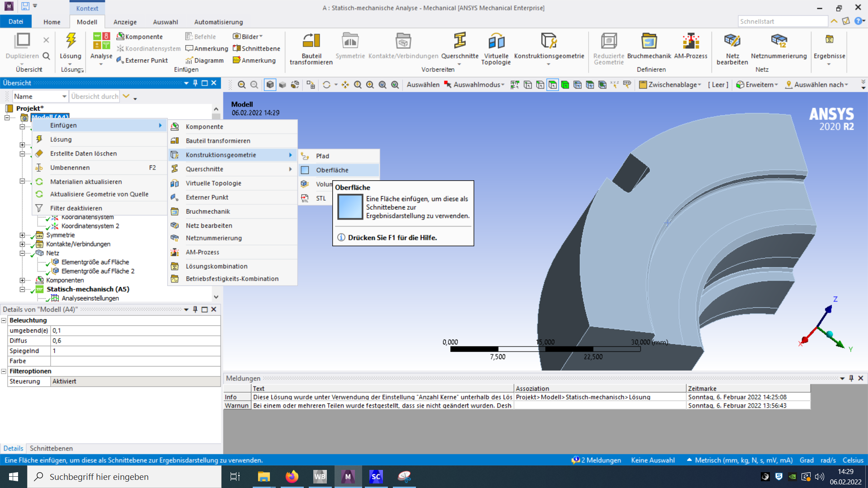Select Umbenennen in the context menu
The width and height of the screenshot is (868, 488).
pos(99,168)
